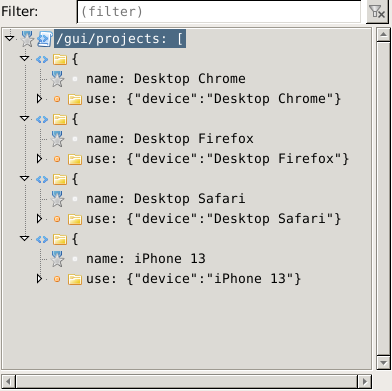Click star badge beside name: iPhone 13
Viewport: 392px width, 391px height.
57,259
